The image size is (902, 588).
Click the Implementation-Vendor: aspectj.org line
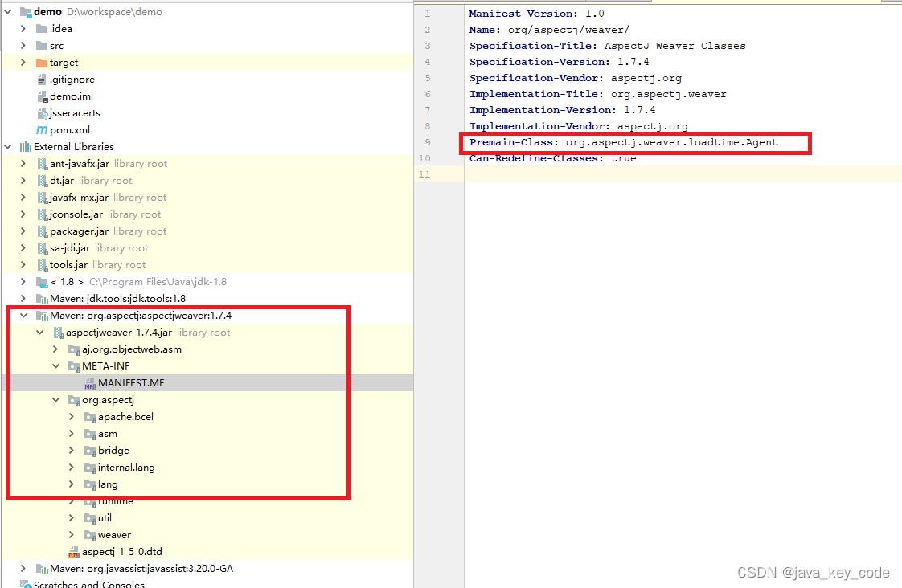(579, 126)
